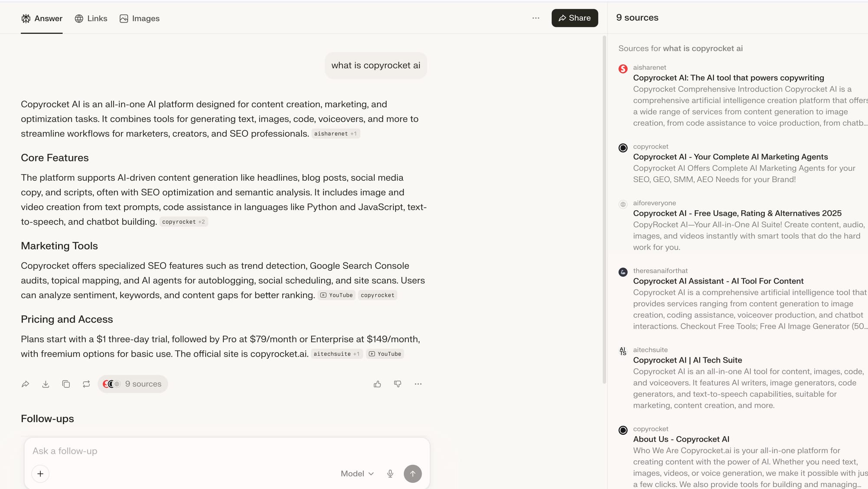This screenshot has height=489, width=868.
Task: Open the 9 sources chip
Action: tap(133, 384)
